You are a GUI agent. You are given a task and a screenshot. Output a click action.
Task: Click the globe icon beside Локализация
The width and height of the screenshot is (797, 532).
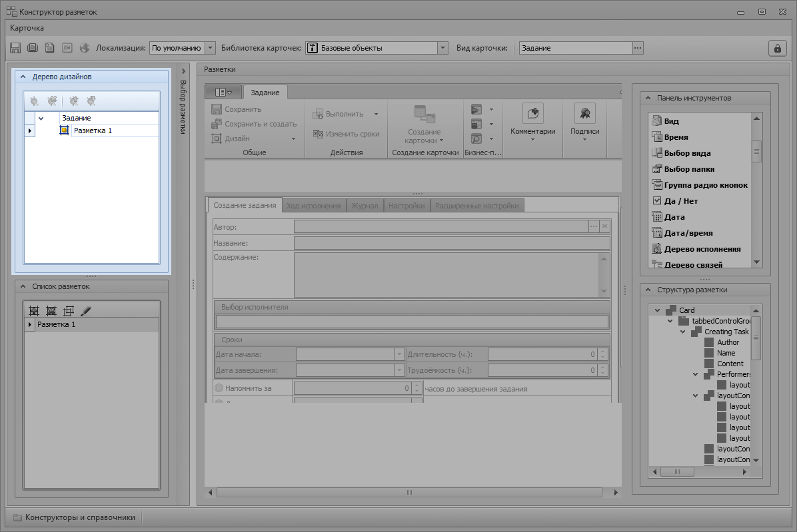point(85,48)
